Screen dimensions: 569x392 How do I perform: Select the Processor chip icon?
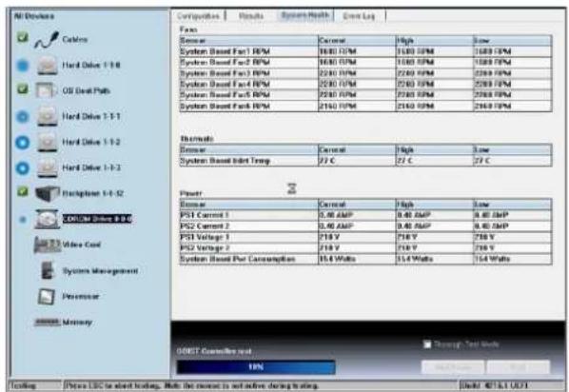click(47, 297)
